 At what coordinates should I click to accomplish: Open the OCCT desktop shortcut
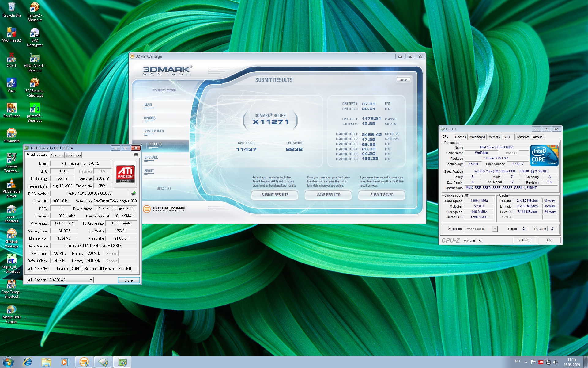point(11,58)
